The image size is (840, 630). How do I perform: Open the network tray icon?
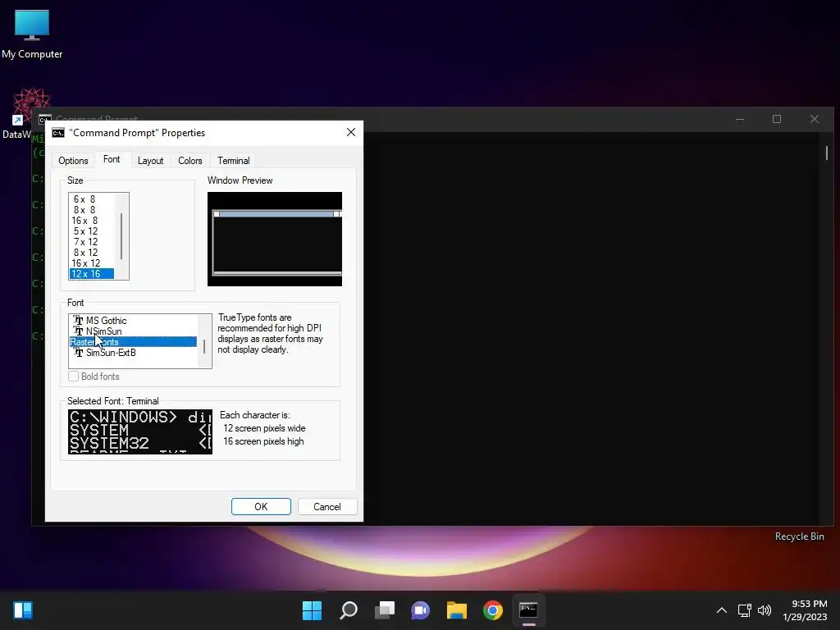click(745, 610)
